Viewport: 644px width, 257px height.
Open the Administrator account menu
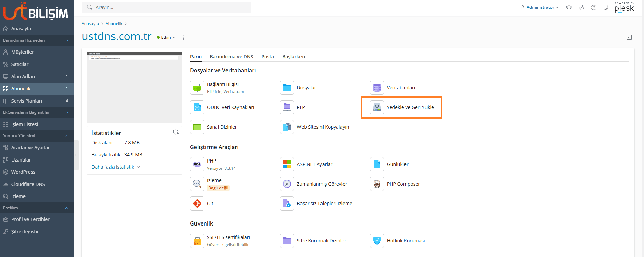coord(540,7)
